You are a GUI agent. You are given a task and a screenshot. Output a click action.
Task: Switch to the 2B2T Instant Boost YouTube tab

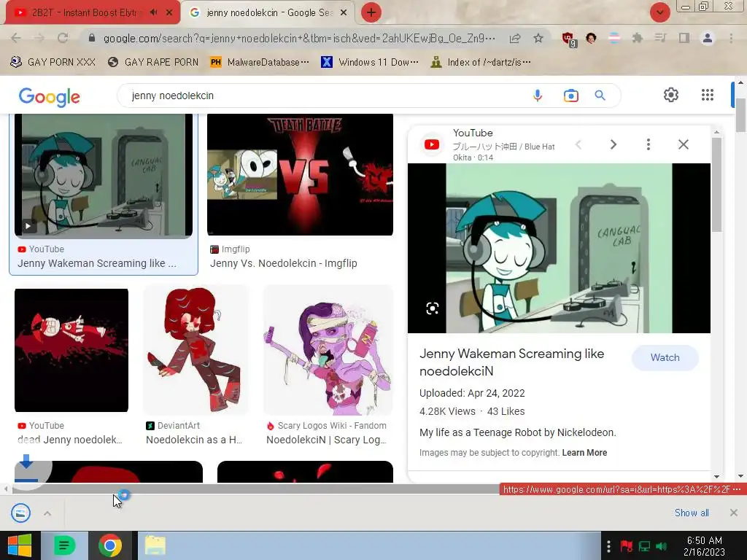click(x=86, y=13)
